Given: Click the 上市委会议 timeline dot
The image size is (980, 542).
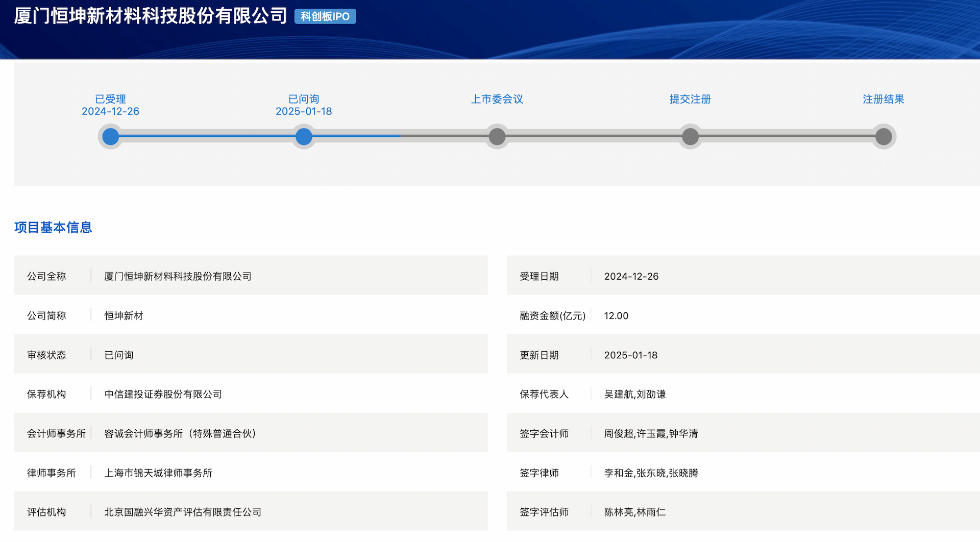Looking at the screenshot, I should point(497,137).
